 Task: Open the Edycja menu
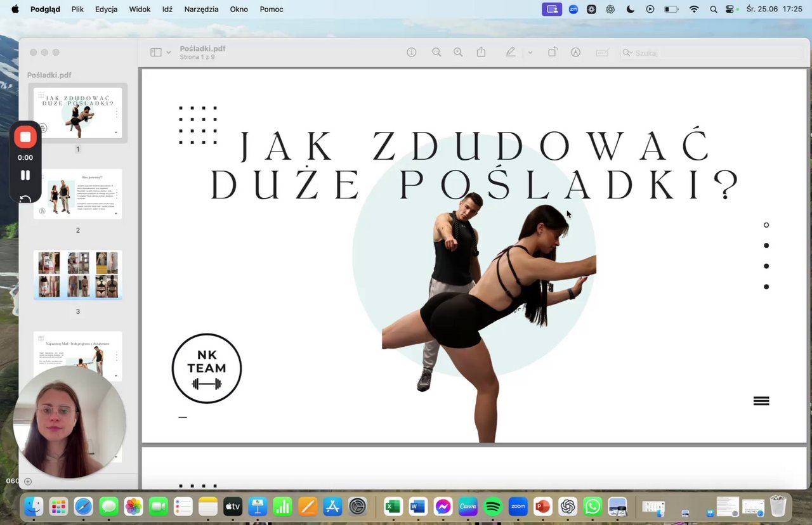pyautogui.click(x=106, y=10)
